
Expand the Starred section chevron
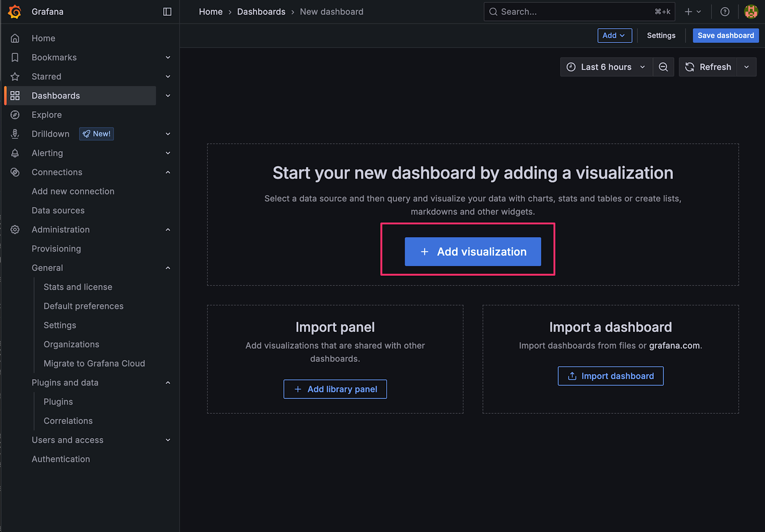tap(168, 76)
